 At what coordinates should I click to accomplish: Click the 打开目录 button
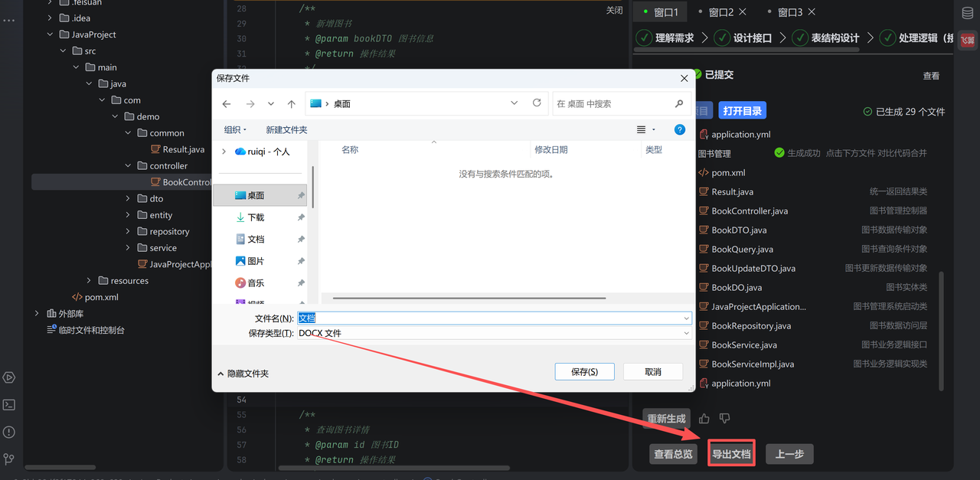(x=743, y=111)
